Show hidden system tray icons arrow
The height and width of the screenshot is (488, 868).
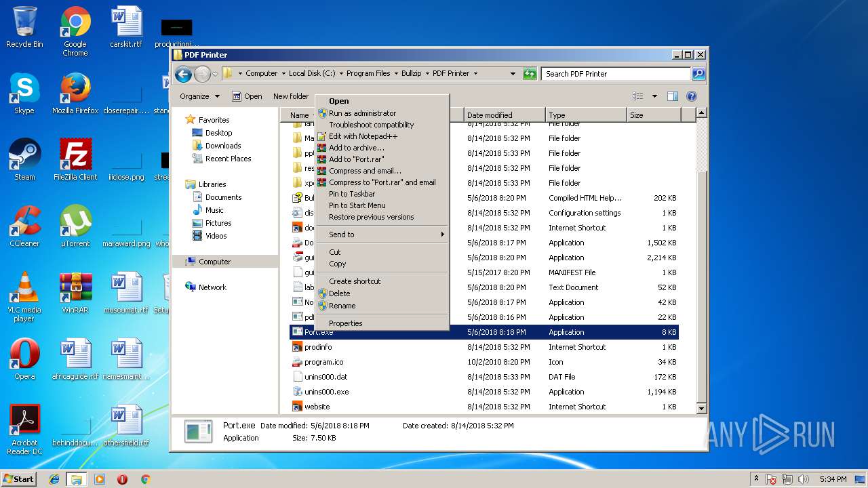point(756,479)
